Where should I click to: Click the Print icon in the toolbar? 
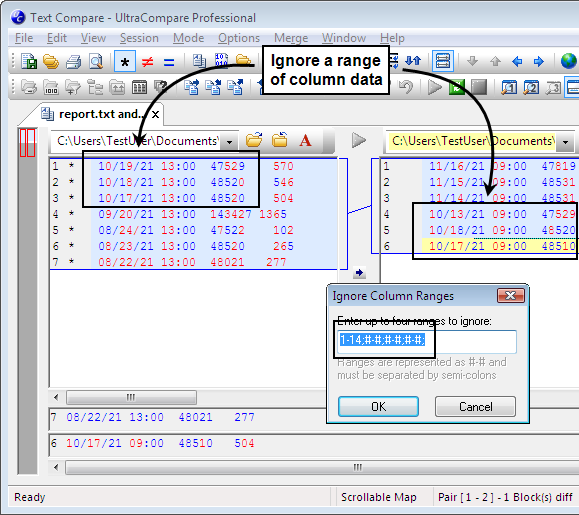point(73,61)
